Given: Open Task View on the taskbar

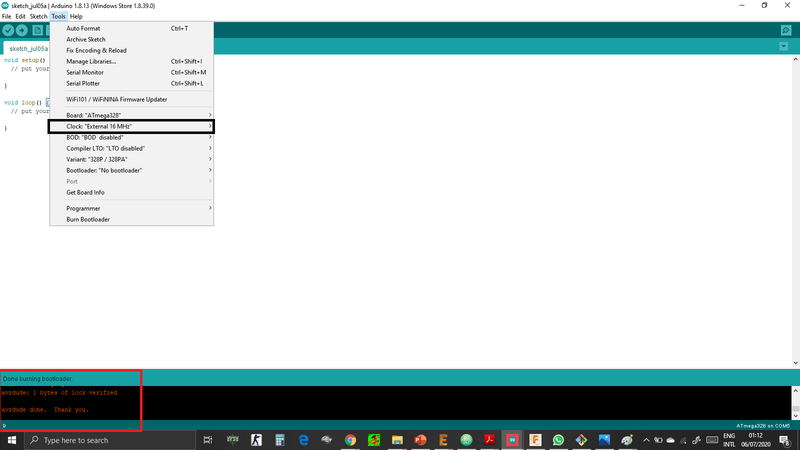Looking at the screenshot, I should 208,440.
